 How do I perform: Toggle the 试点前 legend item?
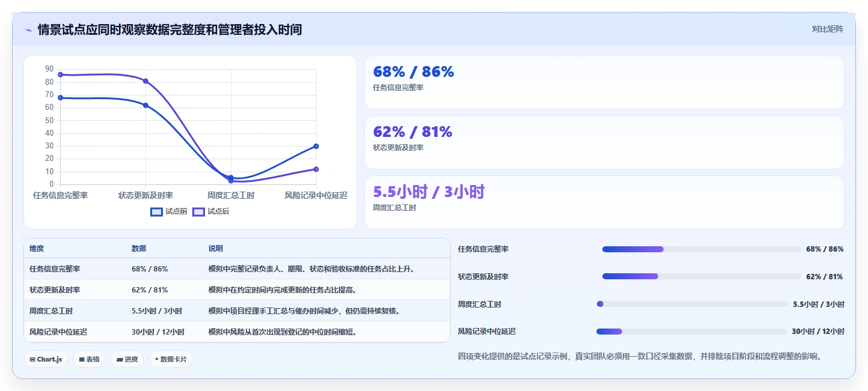pos(169,211)
